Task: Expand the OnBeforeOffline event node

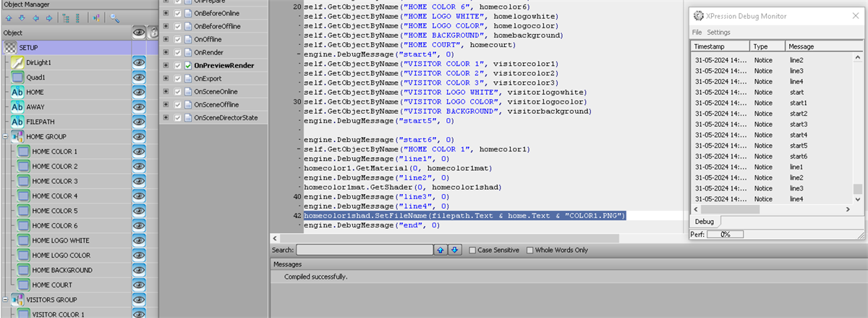Action: [x=166, y=27]
